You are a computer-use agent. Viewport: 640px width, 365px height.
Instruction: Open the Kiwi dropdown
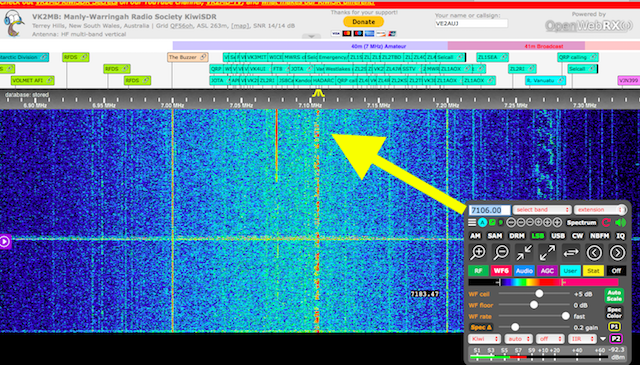(484, 339)
